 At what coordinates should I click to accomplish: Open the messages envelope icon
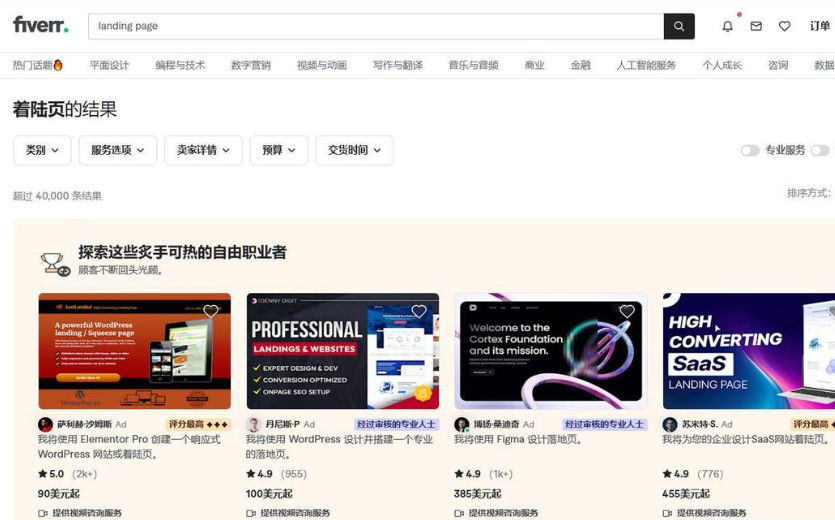[x=756, y=26]
